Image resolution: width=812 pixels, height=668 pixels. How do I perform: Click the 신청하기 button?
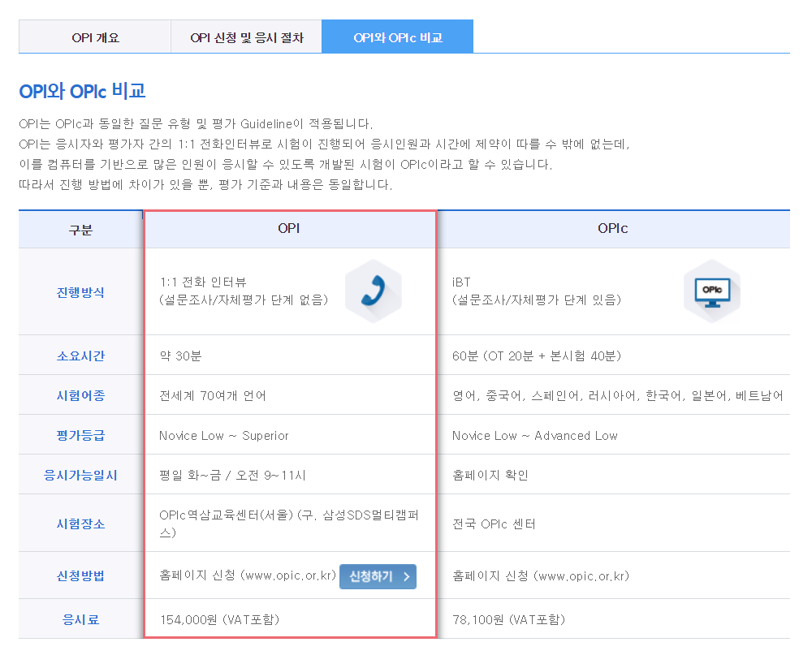(x=378, y=576)
